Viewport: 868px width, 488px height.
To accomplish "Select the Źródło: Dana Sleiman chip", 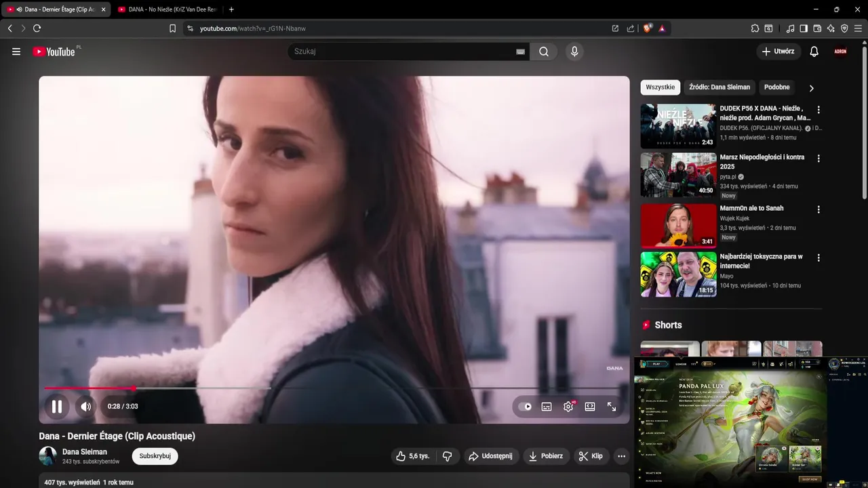I will point(719,87).
